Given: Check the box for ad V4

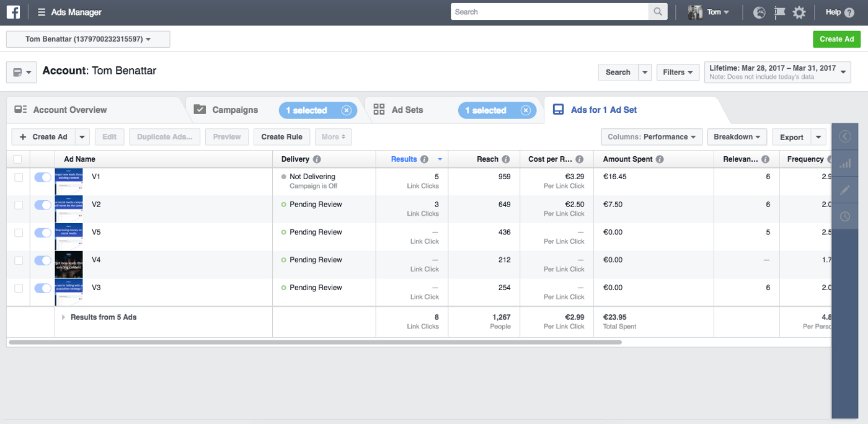Looking at the screenshot, I should click(19, 260).
